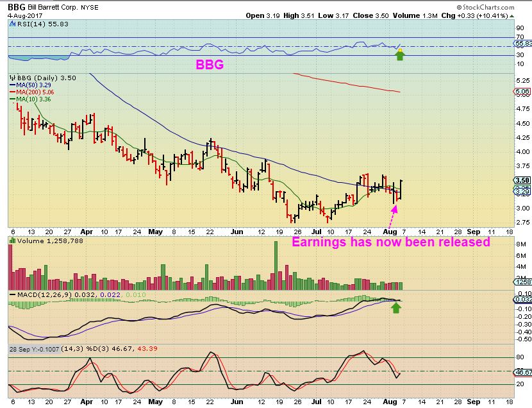Click the BBG (Daily) 3.50 legend label
Image resolution: width=532 pixels, height=408 pixels.
pos(47,78)
